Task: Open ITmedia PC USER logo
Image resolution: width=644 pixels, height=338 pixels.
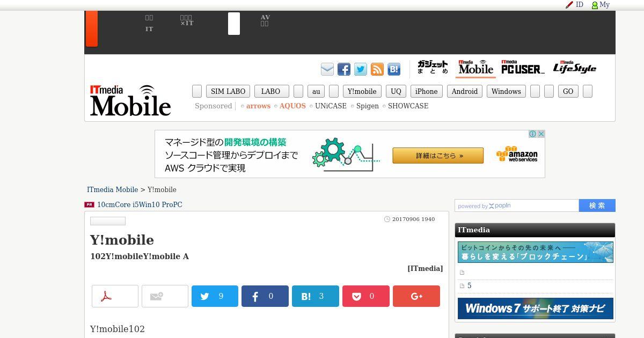Action: click(x=523, y=68)
